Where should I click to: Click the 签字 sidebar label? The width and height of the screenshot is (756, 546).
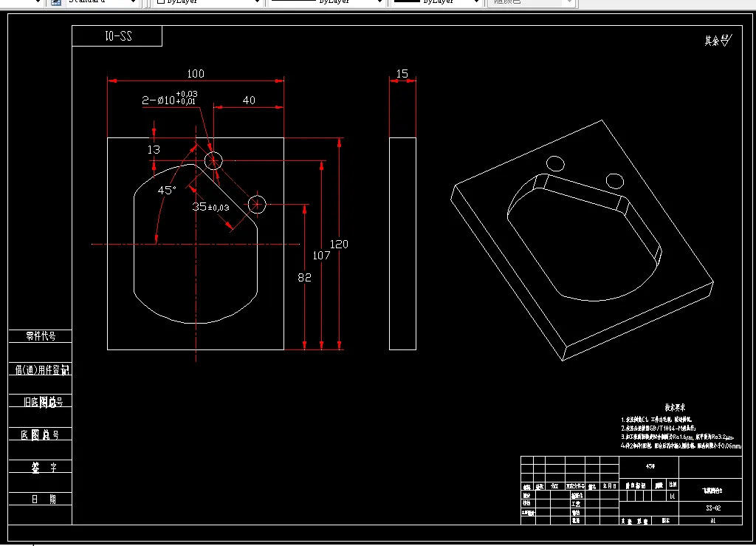tap(44, 467)
